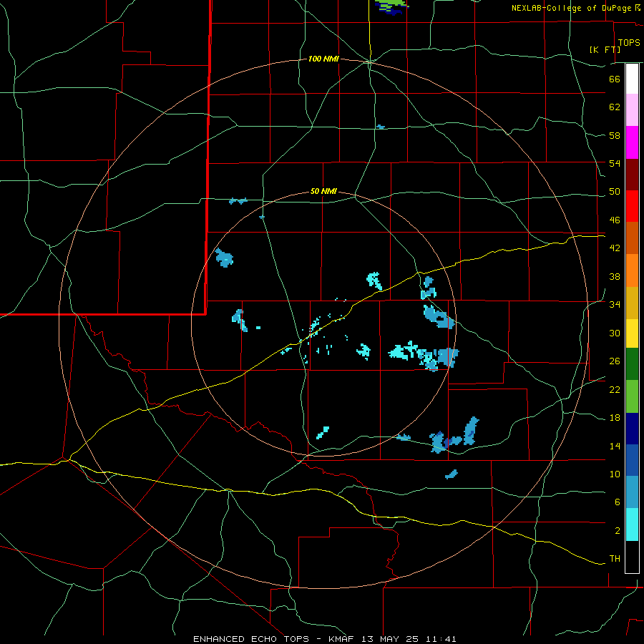Click the 22 scale value

tap(615, 389)
